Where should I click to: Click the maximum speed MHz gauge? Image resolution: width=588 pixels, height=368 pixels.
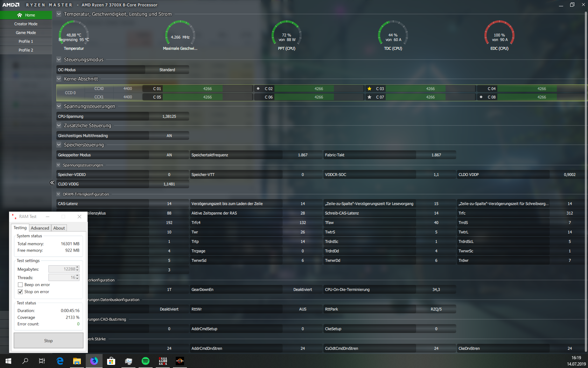click(180, 35)
